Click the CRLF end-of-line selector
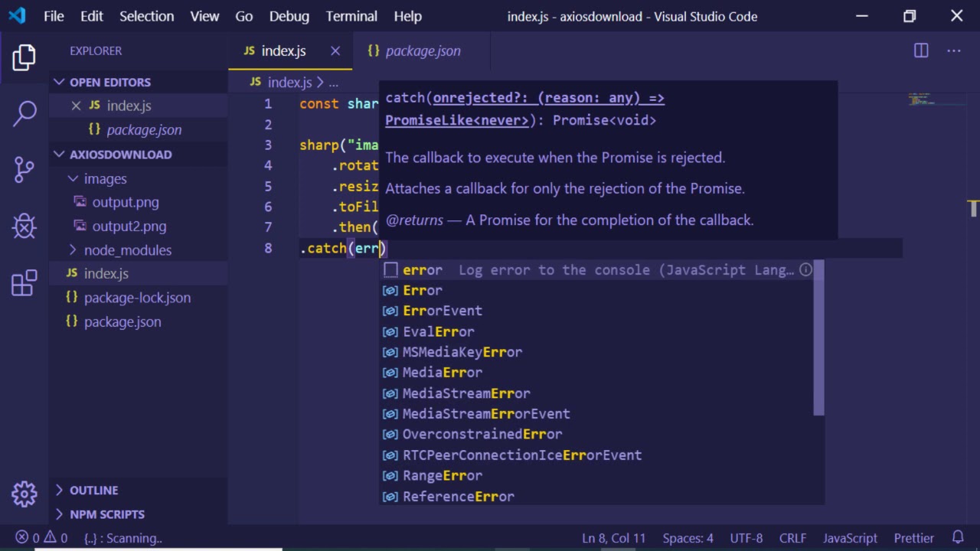 coord(792,538)
